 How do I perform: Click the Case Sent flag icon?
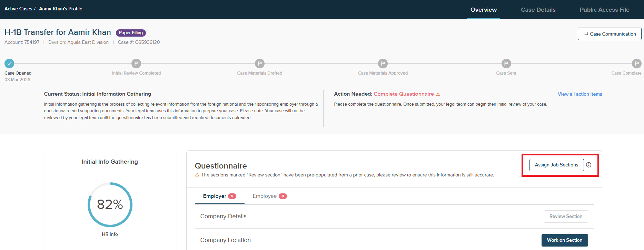pyautogui.click(x=506, y=64)
